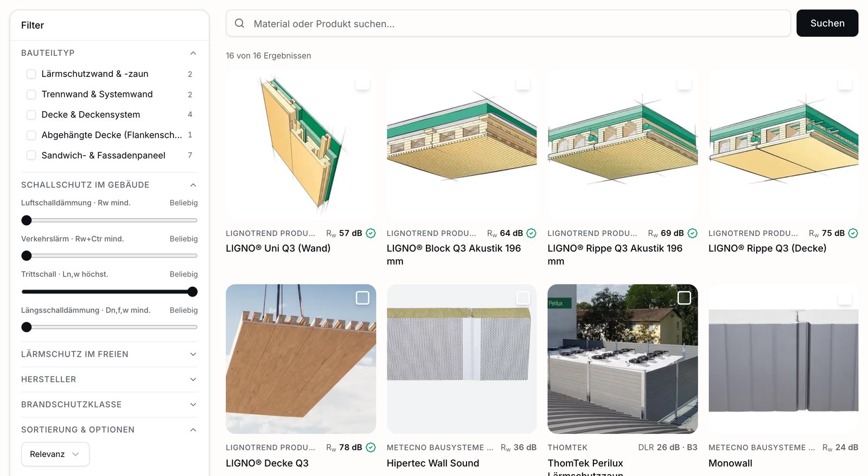The height and width of the screenshot is (476, 868).
Task: Click the 'DLR 26 dB · B3' value
Action: (x=668, y=447)
